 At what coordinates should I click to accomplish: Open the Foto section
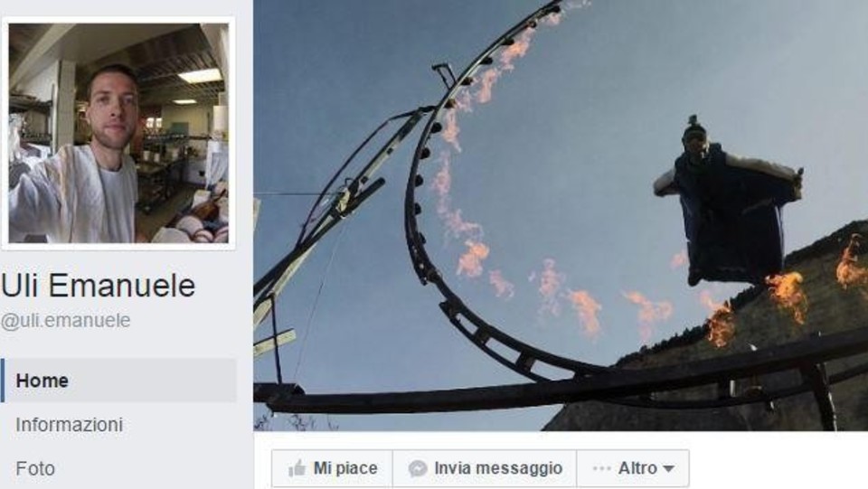(x=35, y=468)
